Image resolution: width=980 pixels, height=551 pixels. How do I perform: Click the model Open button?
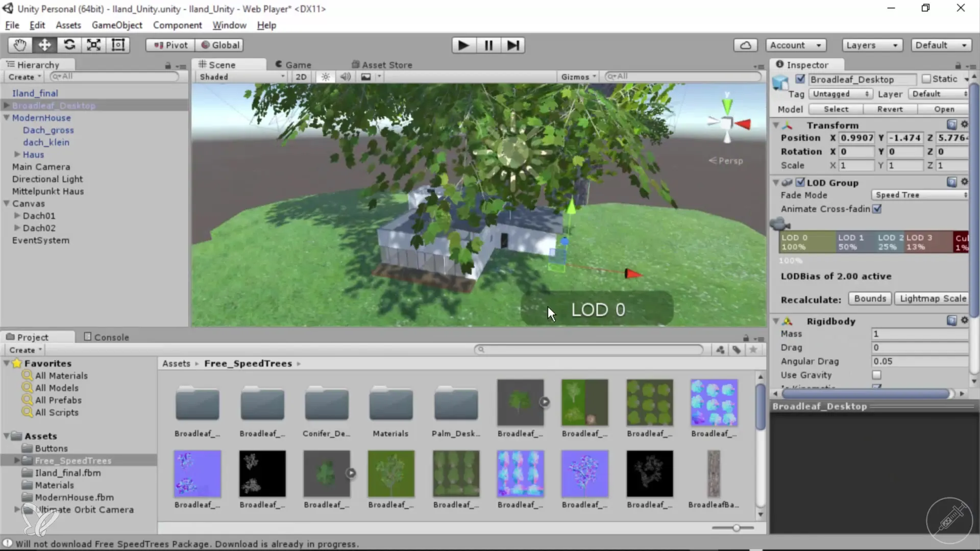943,109
